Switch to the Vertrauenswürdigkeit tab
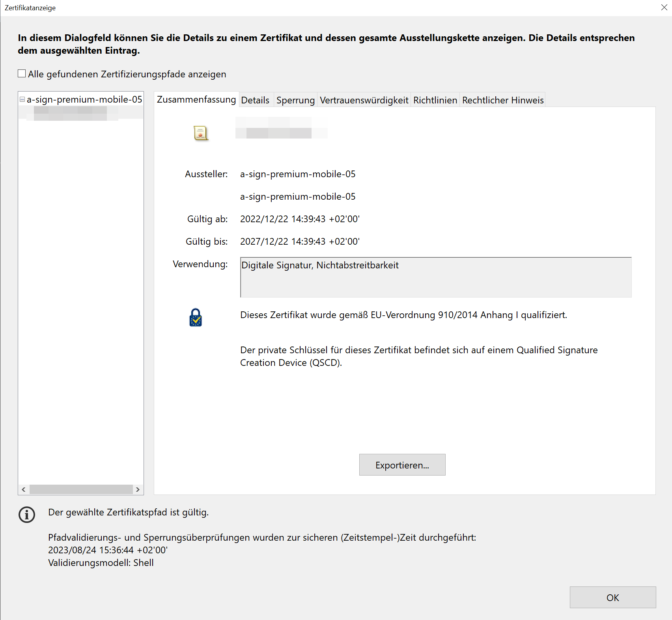The image size is (672, 620). [364, 100]
